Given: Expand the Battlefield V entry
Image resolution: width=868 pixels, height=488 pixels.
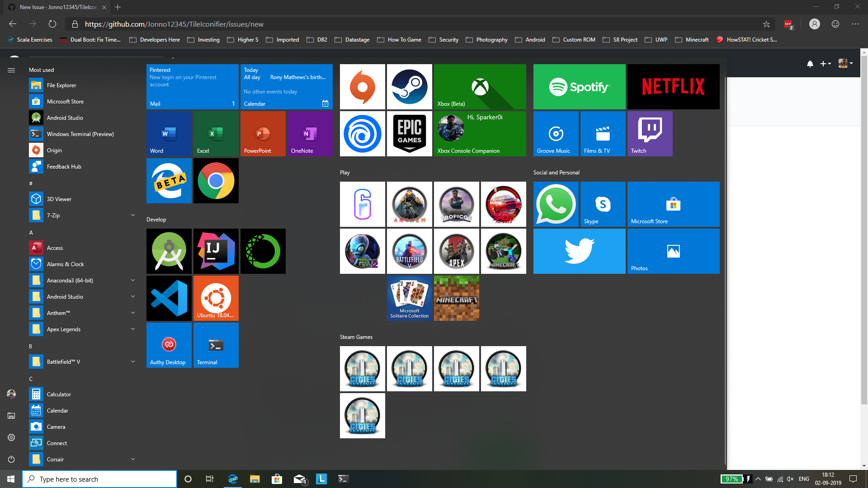Looking at the screenshot, I should click(x=133, y=361).
